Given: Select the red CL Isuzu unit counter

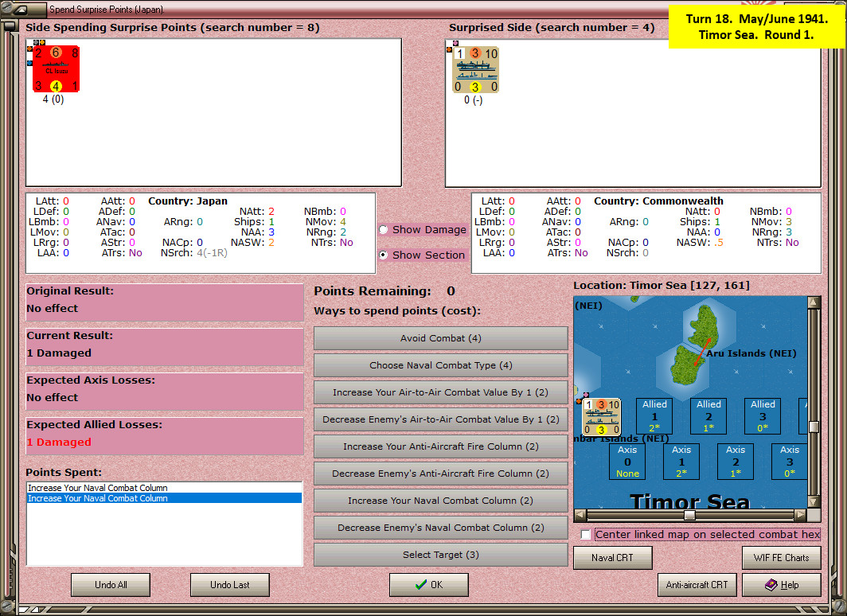Looking at the screenshot, I should pos(57,68).
